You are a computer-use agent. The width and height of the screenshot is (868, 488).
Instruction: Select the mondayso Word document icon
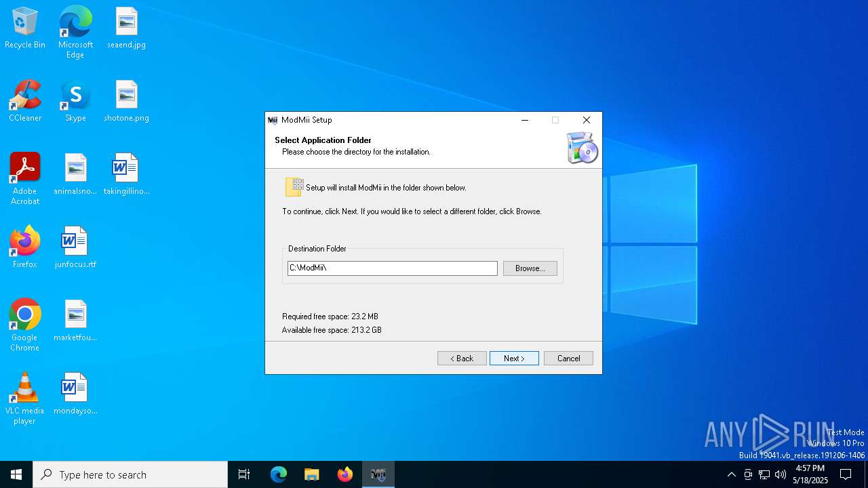point(75,394)
